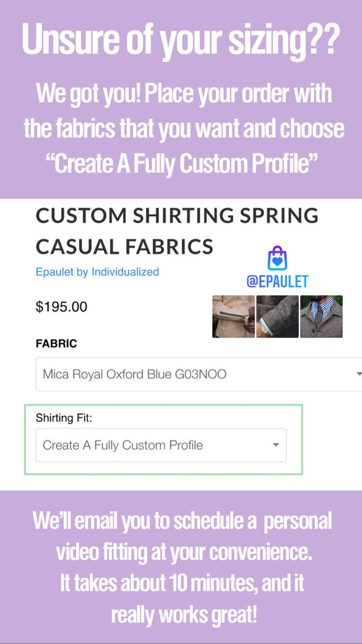This screenshot has width=362, height=644.
Task: Tap the personal video fitting message
Action: [183, 536]
